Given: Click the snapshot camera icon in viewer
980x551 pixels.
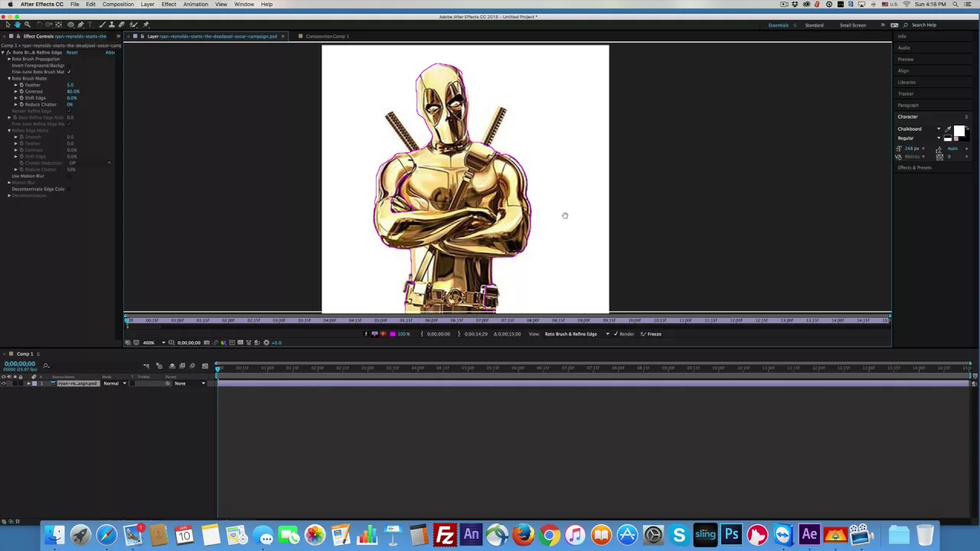Looking at the screenshot, I should [x=207, y=342].
